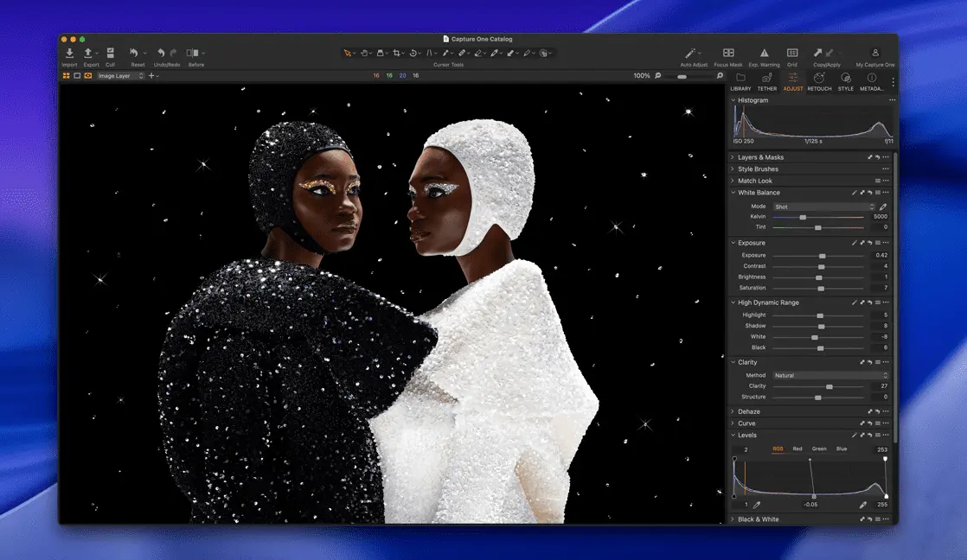The height and width of the screenshot is (560, 967).
Task: Open the Cull tool
Action: [110, 54]
